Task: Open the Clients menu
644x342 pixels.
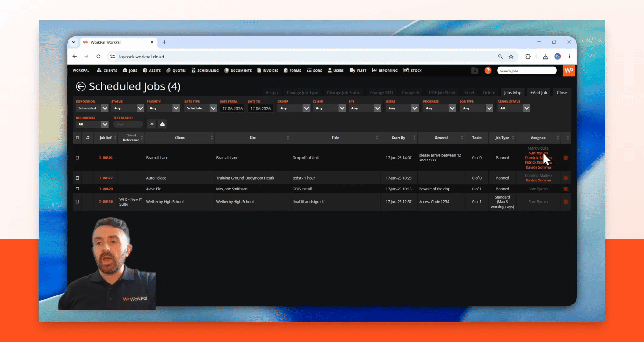Action: coord(107,71)
